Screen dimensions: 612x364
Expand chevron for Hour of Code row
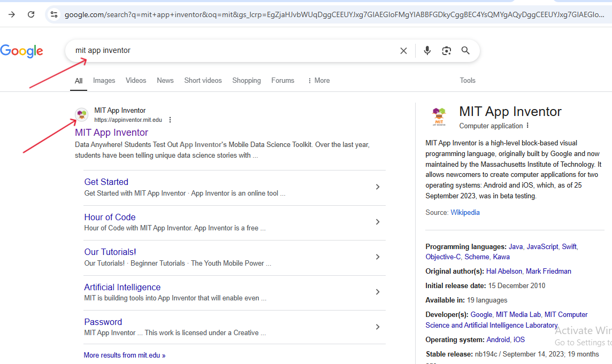point(378,222)
